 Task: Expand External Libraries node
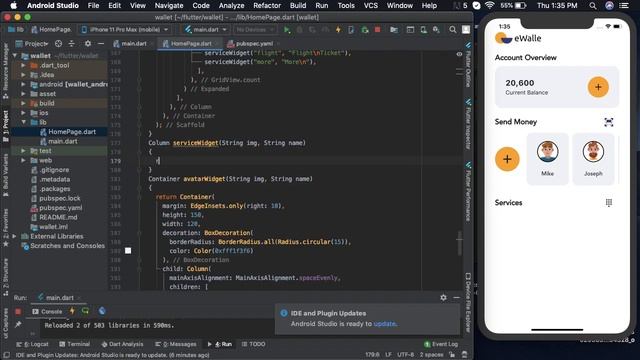pos(15,236)
